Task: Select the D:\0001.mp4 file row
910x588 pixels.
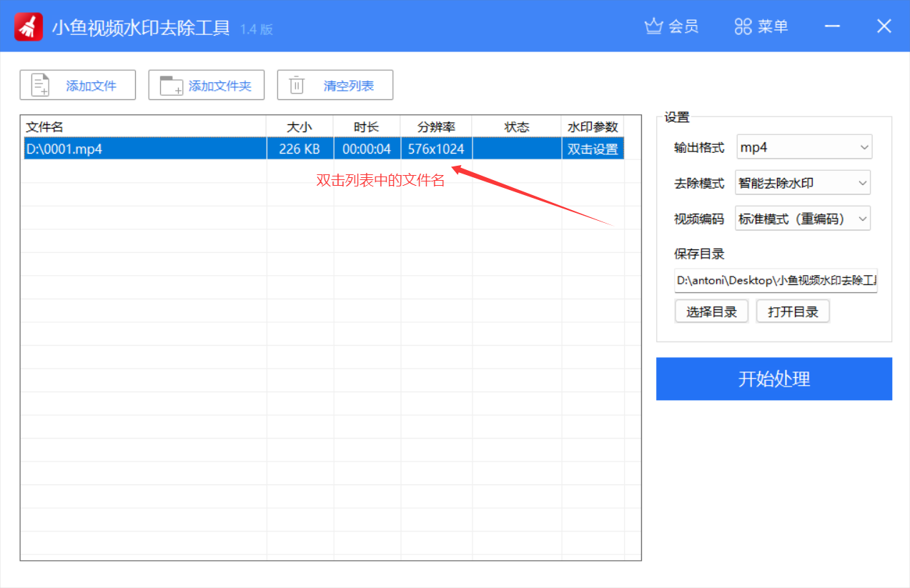Action: click(x=143, y=149)
